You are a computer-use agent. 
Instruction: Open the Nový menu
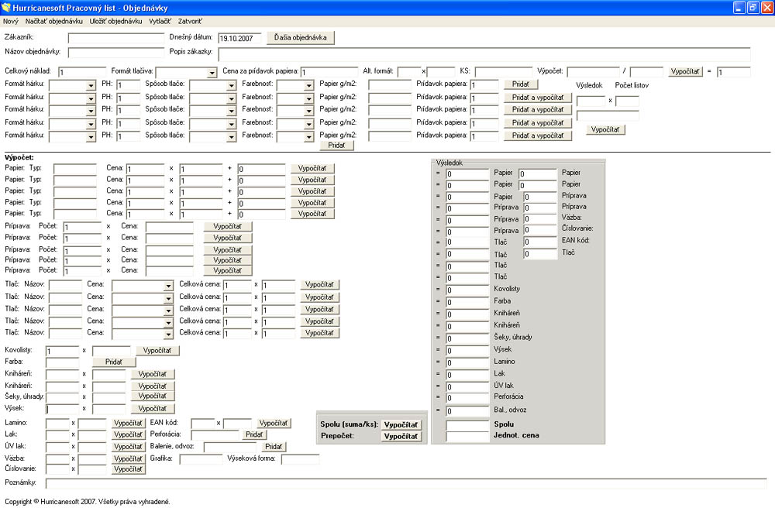[11, 22]
